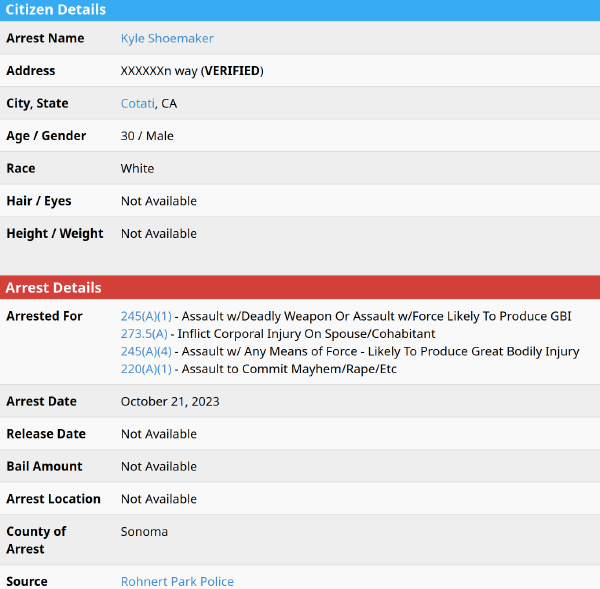Viewport: 600px width, 589px height.
Task: Select the Hair / Eyes label
Action: pyautogui.click(x=39, y=201)
